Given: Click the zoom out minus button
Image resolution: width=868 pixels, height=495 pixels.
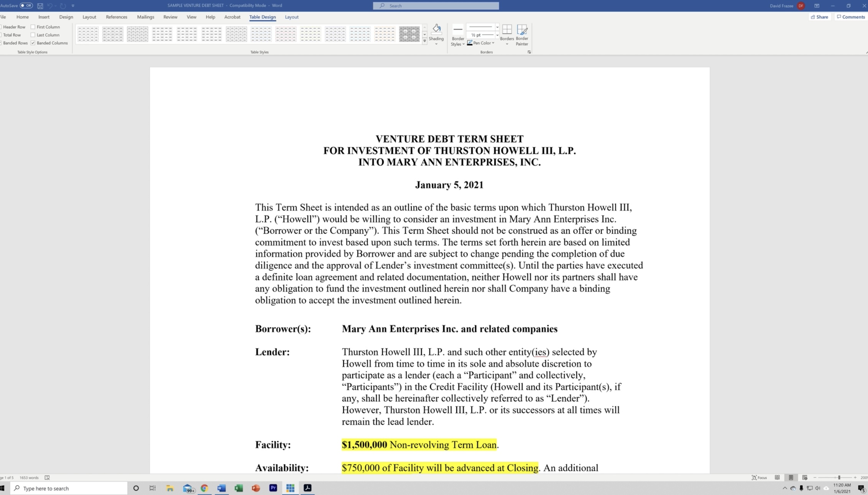Looking at the screenshot, I should coord(815,477).
